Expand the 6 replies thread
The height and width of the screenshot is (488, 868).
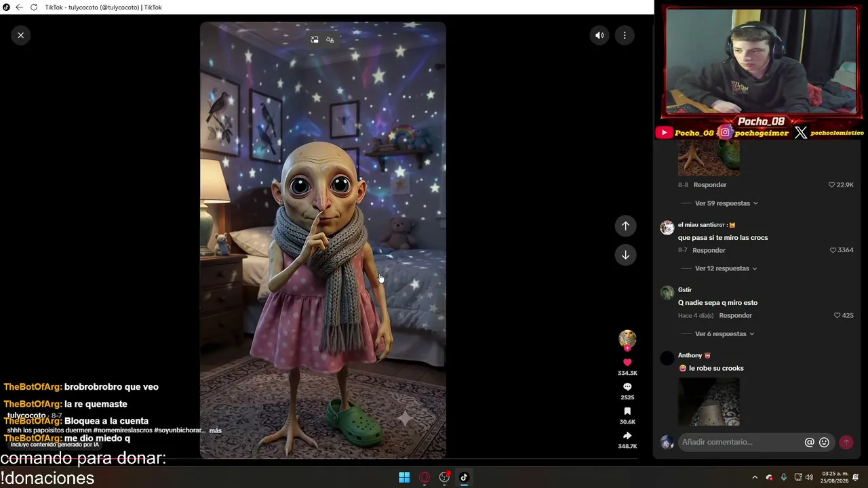724,333
